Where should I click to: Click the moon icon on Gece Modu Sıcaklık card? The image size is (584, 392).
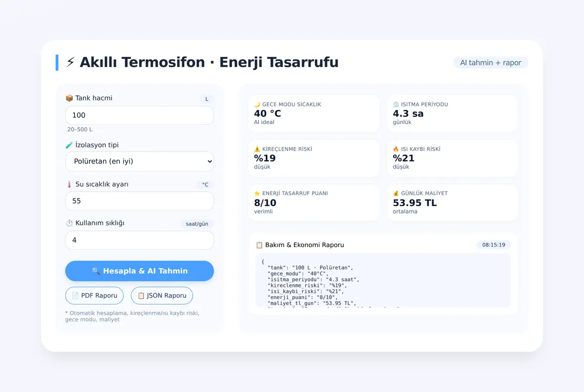257,105
